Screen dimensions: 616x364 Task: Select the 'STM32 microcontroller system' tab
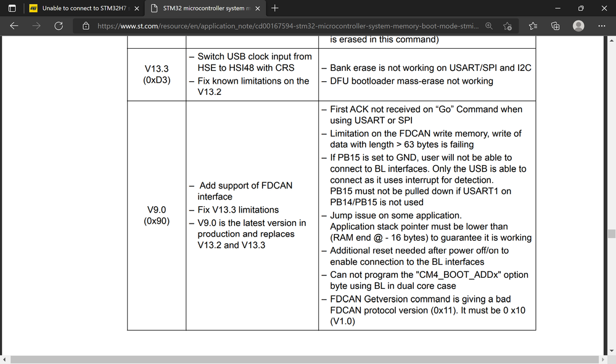tap(205, 8)
